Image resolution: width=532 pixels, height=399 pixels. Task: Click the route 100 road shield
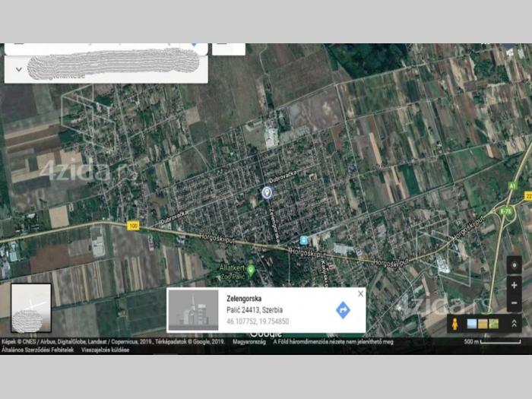point(133,226)
